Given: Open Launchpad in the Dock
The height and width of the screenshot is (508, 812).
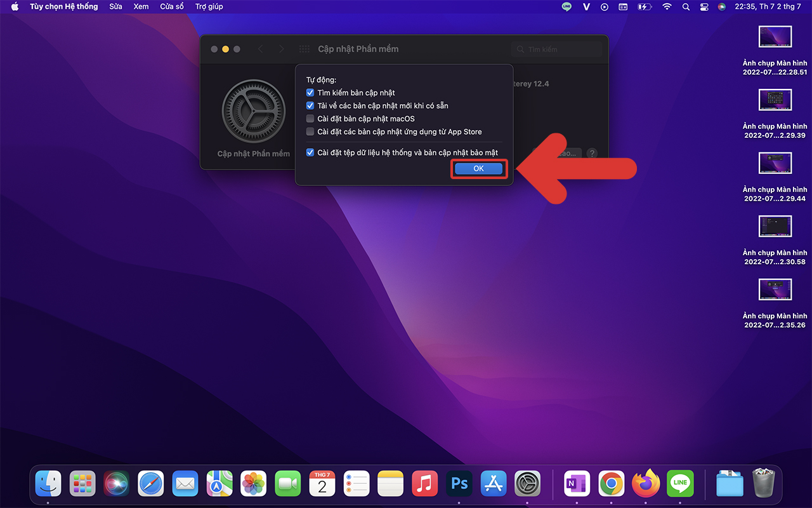Looking at the screenshot, I should (82, 483).
